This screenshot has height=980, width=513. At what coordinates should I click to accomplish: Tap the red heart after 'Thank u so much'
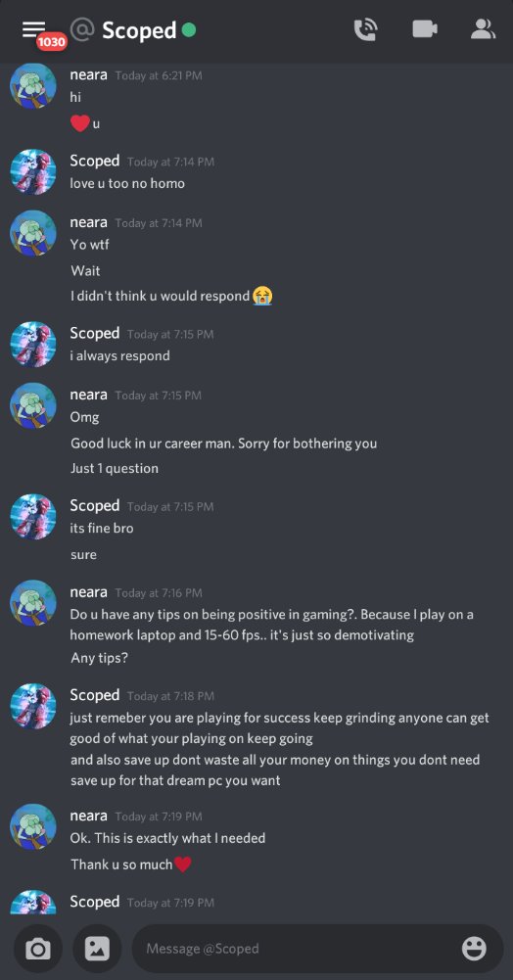(182, 864)
